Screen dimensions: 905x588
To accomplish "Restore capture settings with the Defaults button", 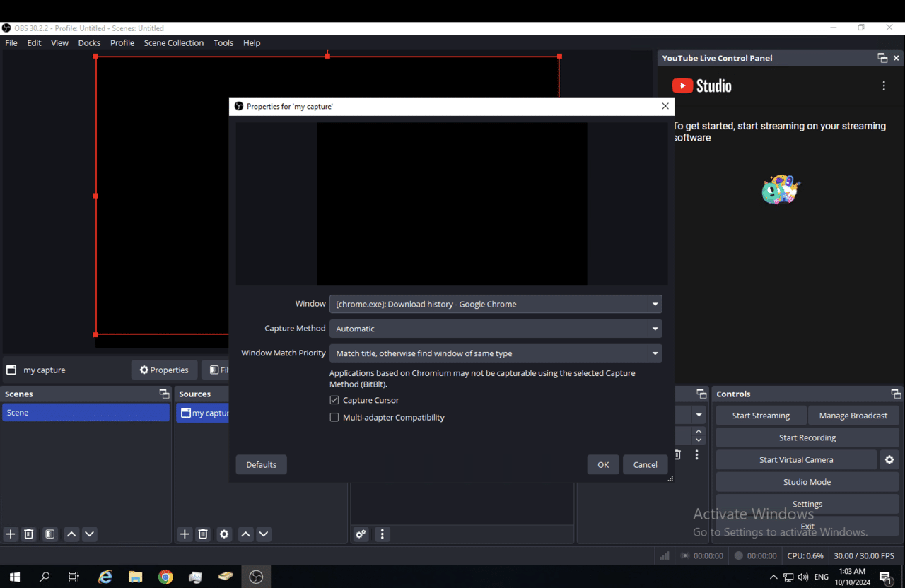I will 261,464.
